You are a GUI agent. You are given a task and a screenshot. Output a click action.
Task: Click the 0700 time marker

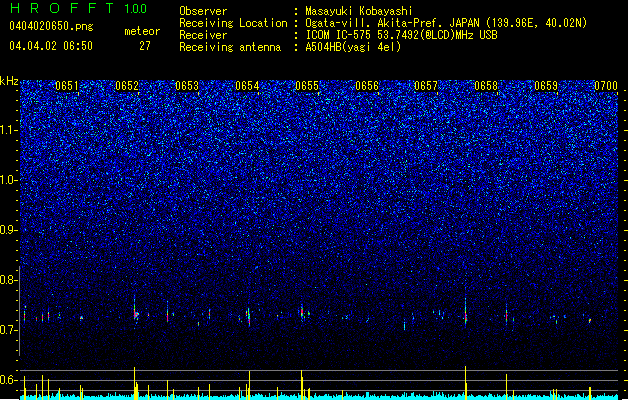pyautogui.click(x=606, y=86)
